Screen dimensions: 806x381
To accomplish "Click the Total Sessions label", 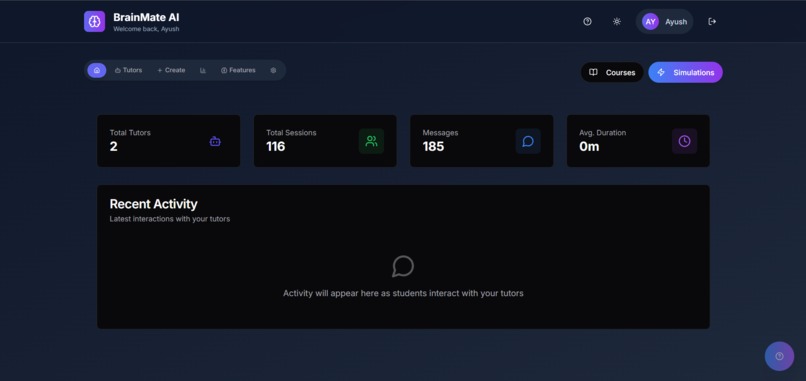I will [291, 133].
